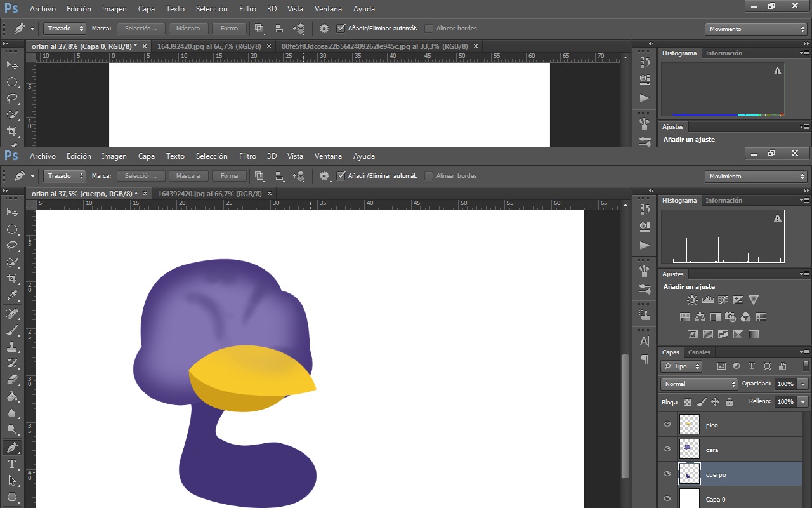The width and height of the screenshot is (812, 508).
Task: Click Máscara button in front window
Action: pos(188,176)
